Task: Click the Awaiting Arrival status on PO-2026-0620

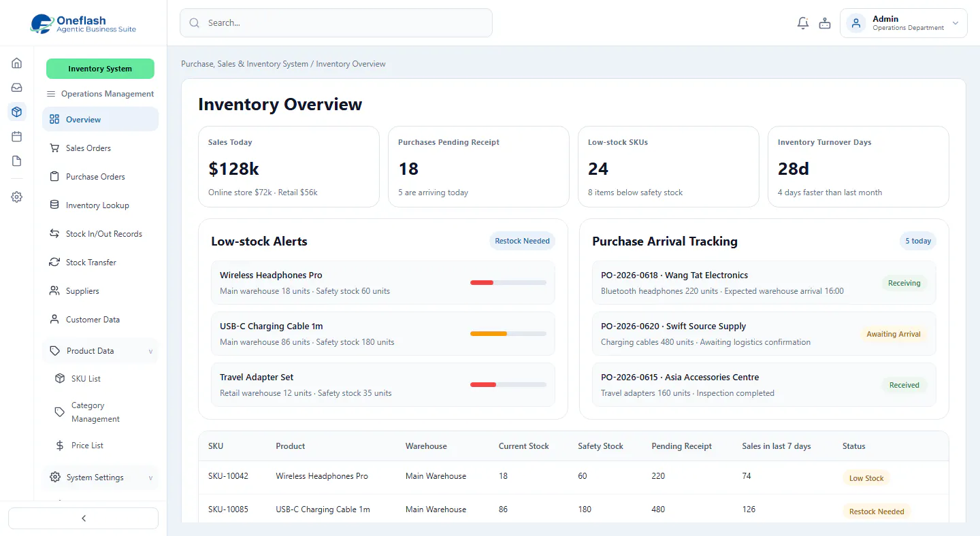Action: [x=894, y=334]
